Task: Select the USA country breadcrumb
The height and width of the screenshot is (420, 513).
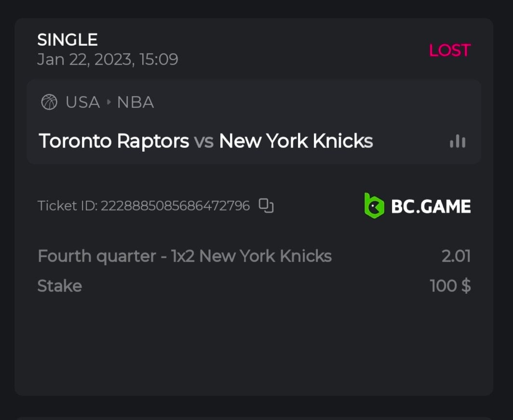Action: pyautogui.click(x=83, y=102)
